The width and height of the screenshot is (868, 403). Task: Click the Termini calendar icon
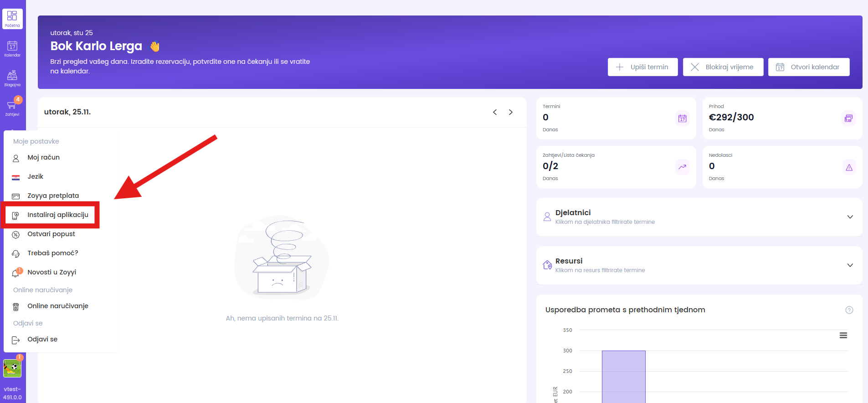[x=682, y=118]
